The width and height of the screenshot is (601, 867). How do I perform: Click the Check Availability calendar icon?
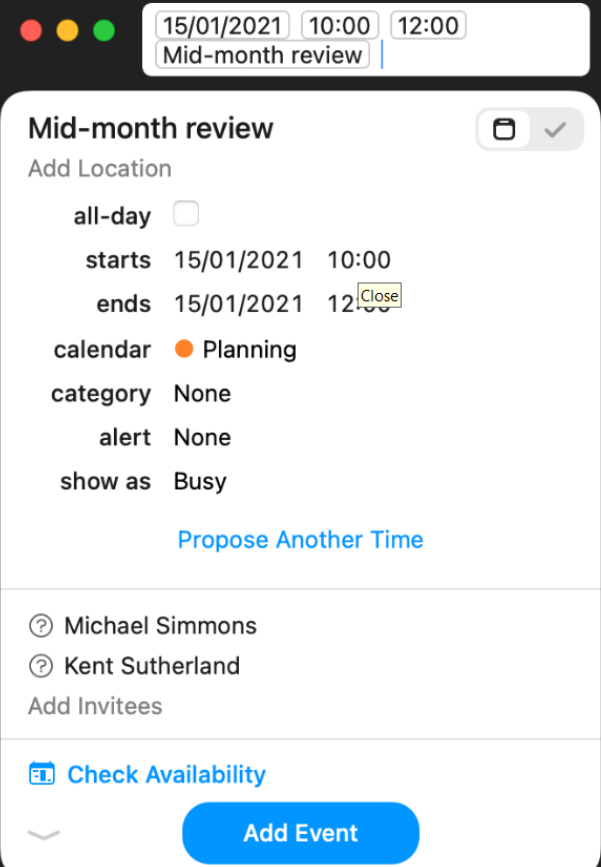click(41, 774)
